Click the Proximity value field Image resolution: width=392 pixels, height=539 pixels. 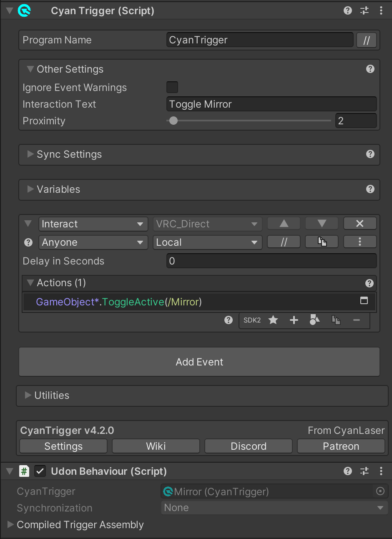coord(356,121)
